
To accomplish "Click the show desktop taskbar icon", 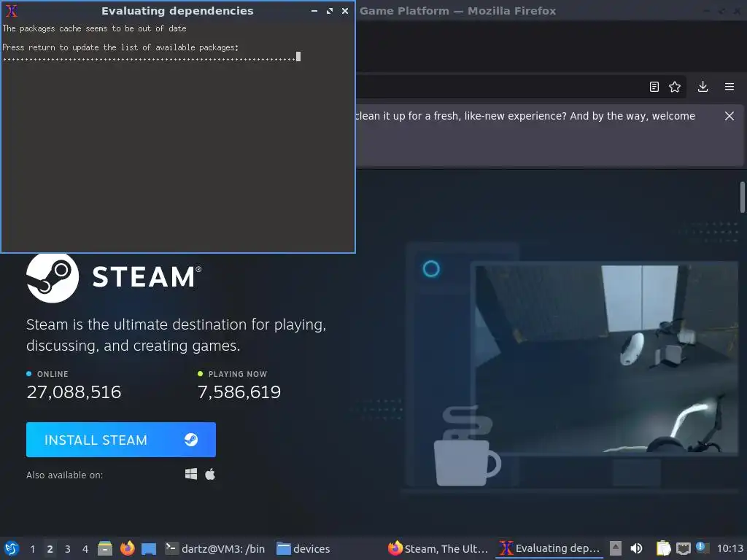I will [149, 549].
